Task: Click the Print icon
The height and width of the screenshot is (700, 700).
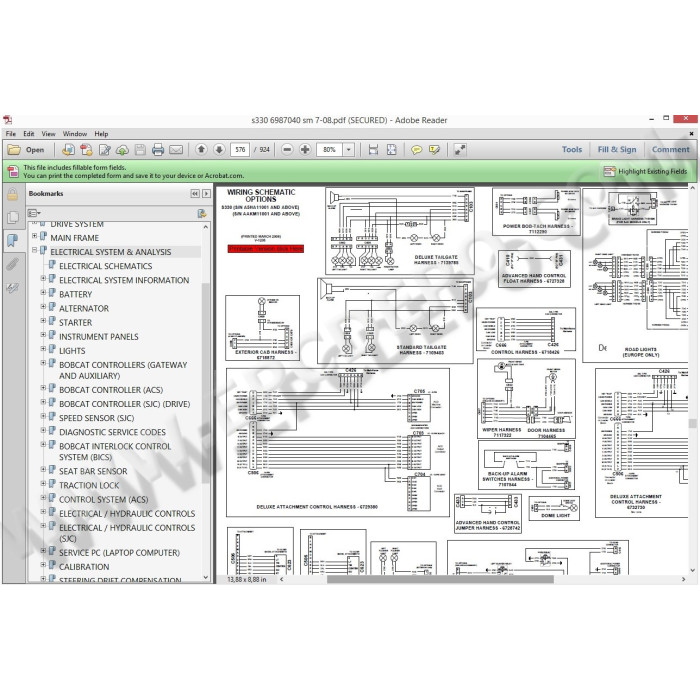Action: point(158,150)
